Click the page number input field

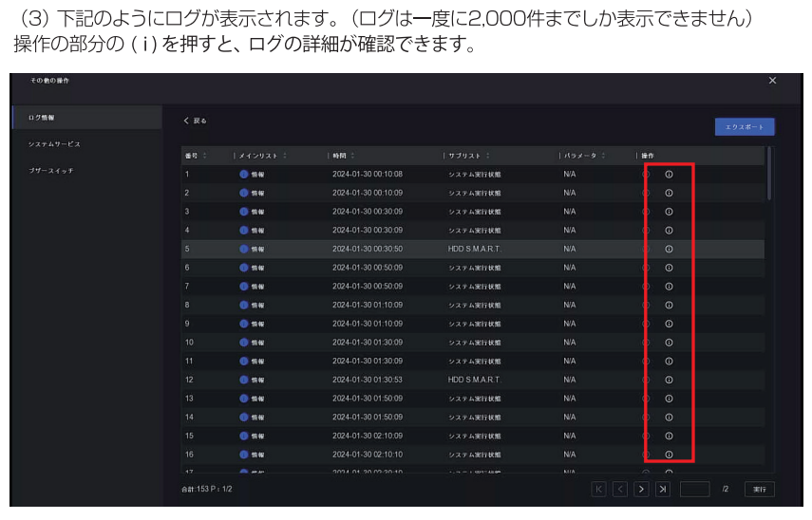[x=694, y=490]
